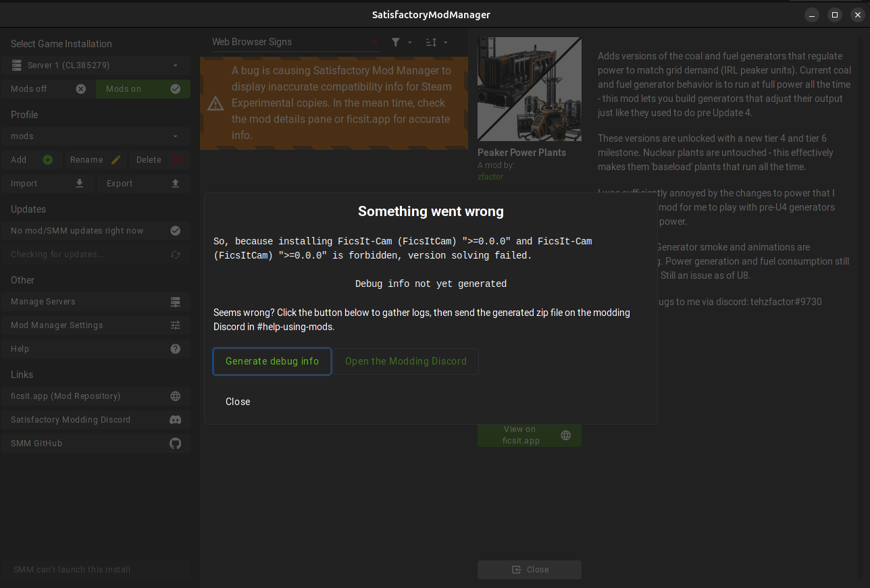The height and width of the screenshot is (588, 870).
Task: Open Mod Manager Settings
Action: click(96, 325)
